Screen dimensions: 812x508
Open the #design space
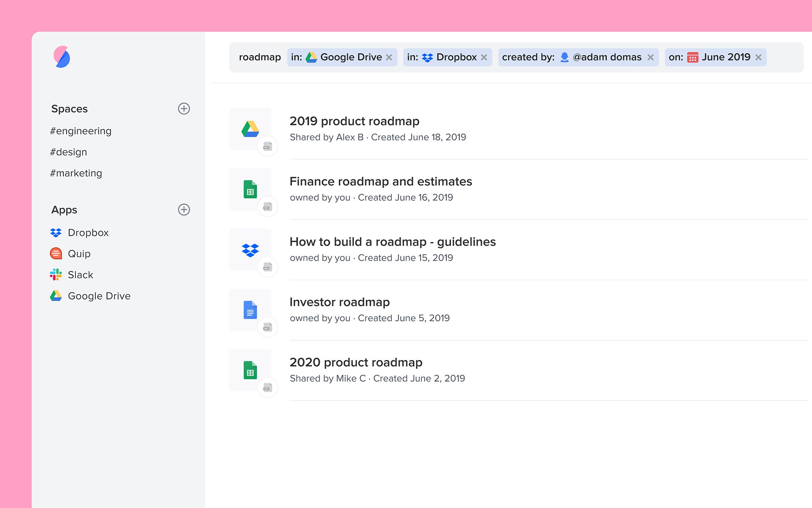point(68,152)
